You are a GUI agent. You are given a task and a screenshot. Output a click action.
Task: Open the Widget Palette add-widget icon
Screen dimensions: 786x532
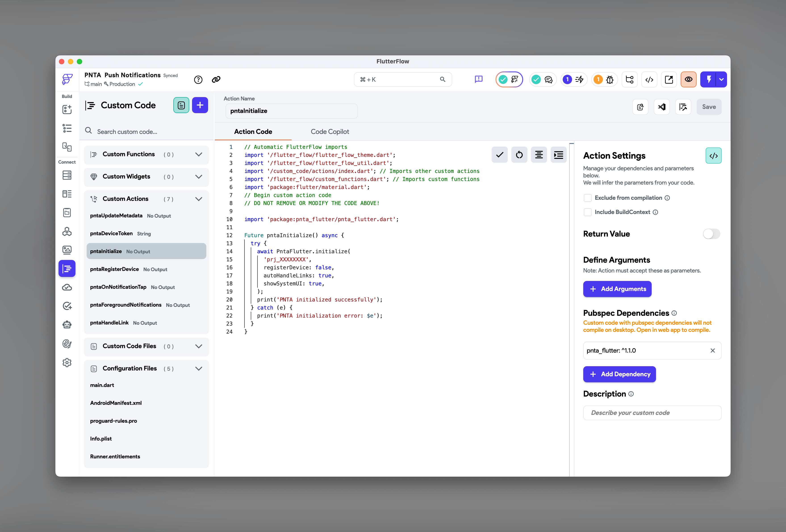point(67,110)
